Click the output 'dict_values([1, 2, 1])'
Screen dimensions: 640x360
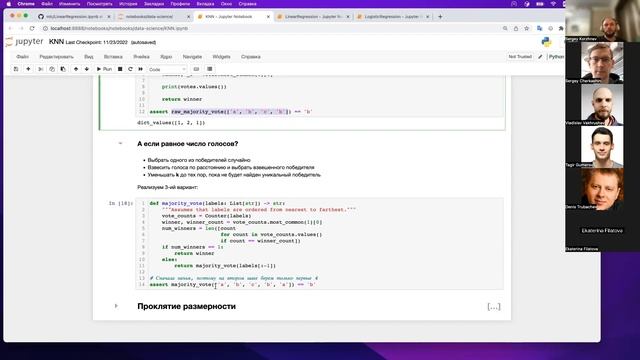coord(171,122)
